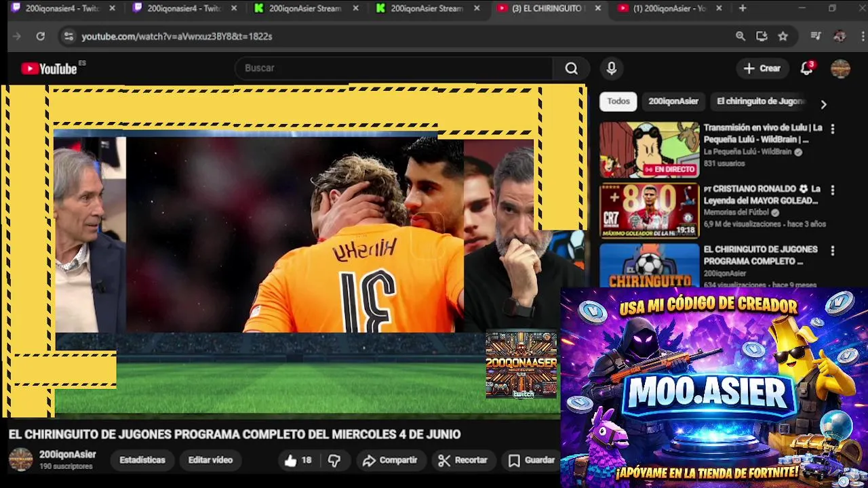
Task: Open the Transmisión en vivo de Lulu title
Action: [763, 134]
